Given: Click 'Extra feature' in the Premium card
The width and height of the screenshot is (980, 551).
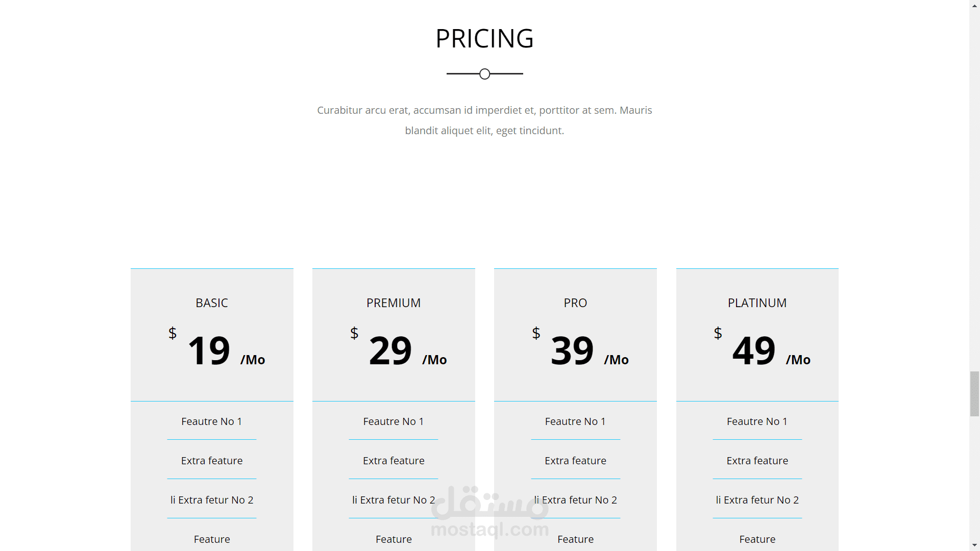Looking at the screenshot, I should point(394,461).
